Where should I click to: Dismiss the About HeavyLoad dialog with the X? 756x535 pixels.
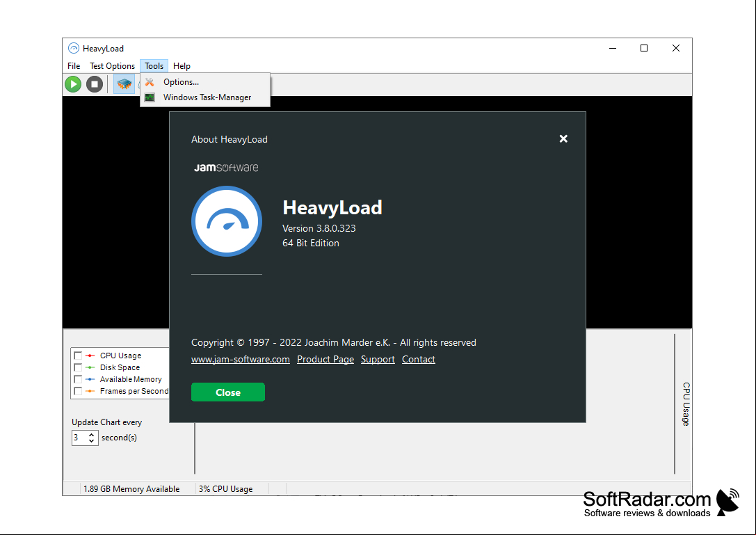click(x=563, y=139)
